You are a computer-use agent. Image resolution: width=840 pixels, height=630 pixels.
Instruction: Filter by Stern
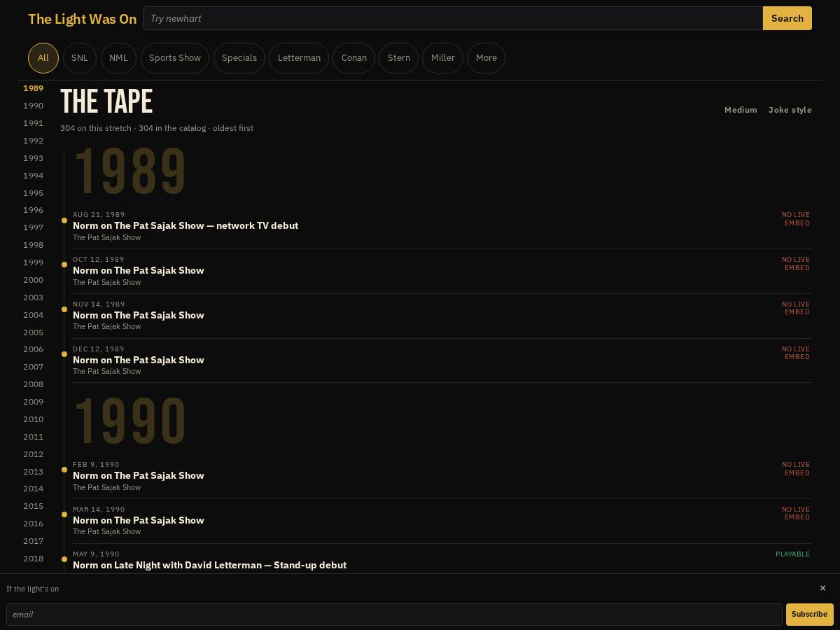point(399,58)
